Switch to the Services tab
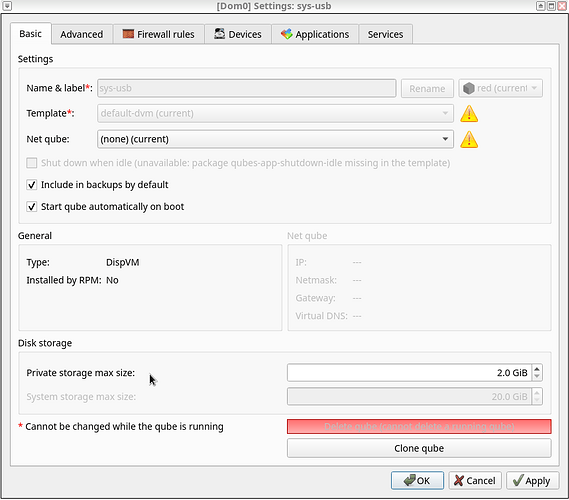 click(385, 34)
